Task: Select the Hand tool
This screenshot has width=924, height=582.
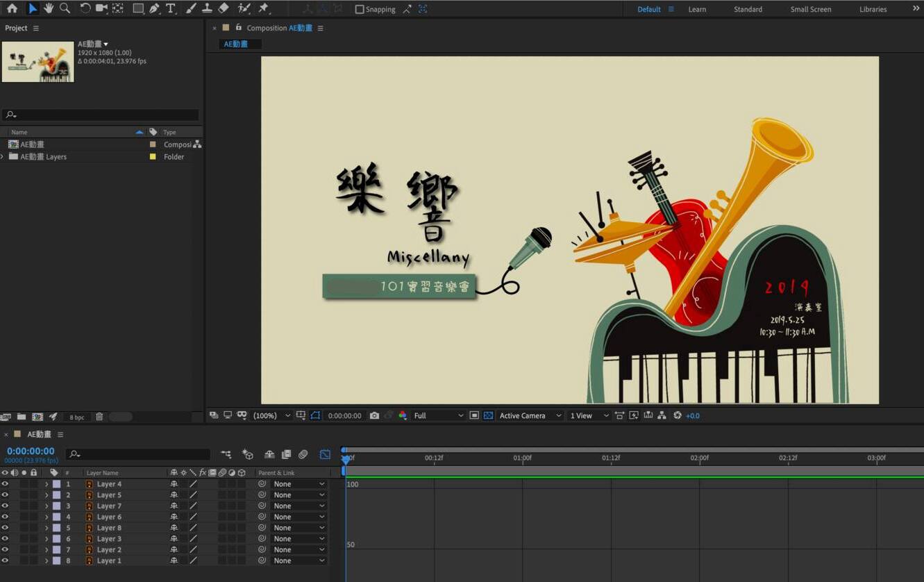Action: [x=49, y=8]
